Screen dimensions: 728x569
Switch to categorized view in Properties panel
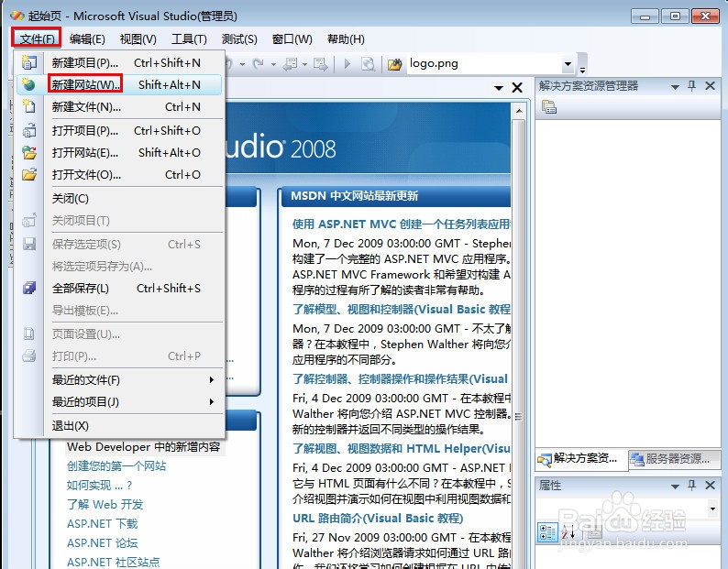[548, 532]
